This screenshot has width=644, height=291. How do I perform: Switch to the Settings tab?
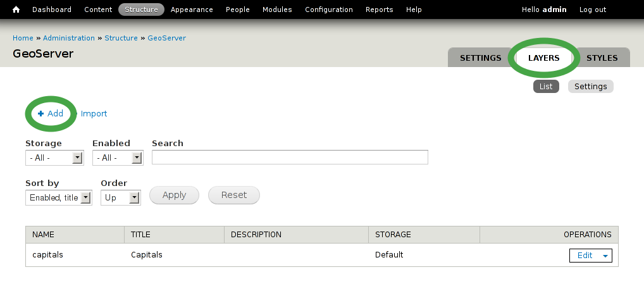481,58
